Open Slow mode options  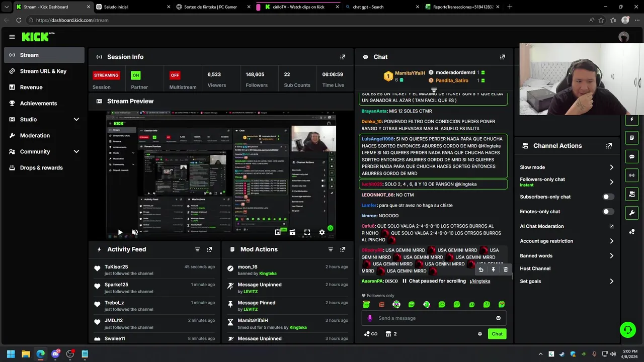point(567,167)
